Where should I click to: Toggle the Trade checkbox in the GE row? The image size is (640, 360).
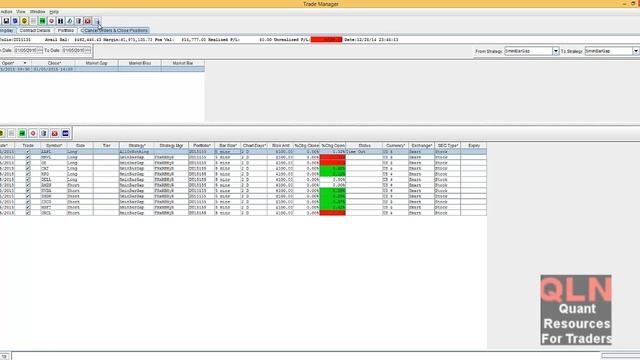tap(28, 163)
